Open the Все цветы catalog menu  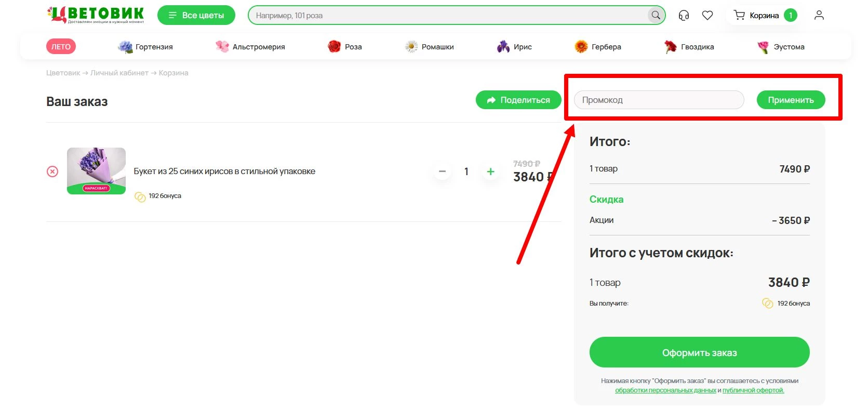tap(196, 16)
